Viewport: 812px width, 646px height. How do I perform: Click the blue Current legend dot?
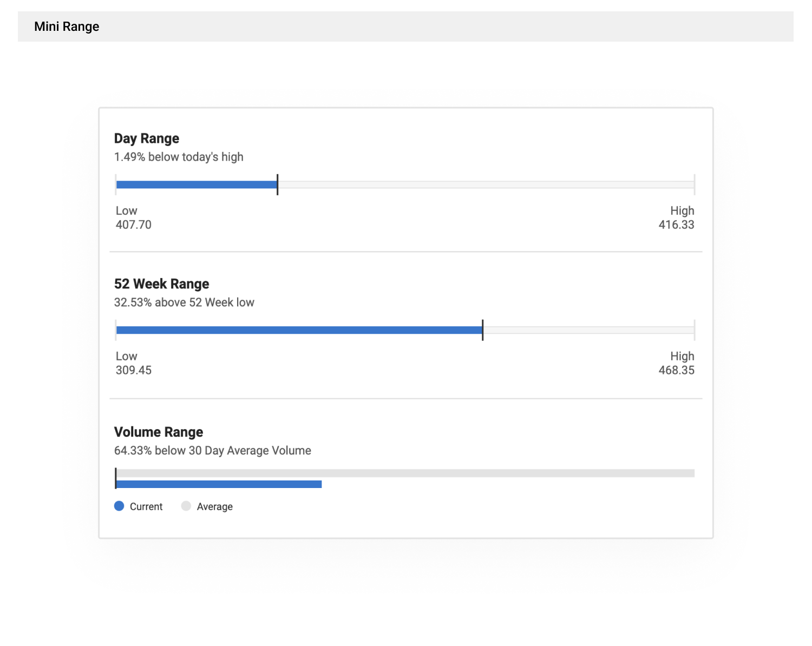pyautogui.click(x=119, y=506)
